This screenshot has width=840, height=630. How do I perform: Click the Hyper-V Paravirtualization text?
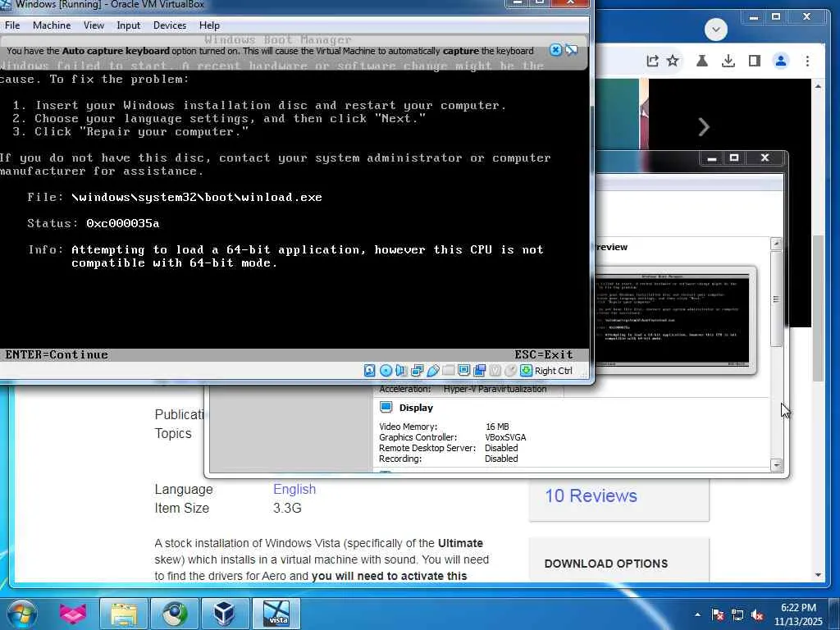pos(495,389)
